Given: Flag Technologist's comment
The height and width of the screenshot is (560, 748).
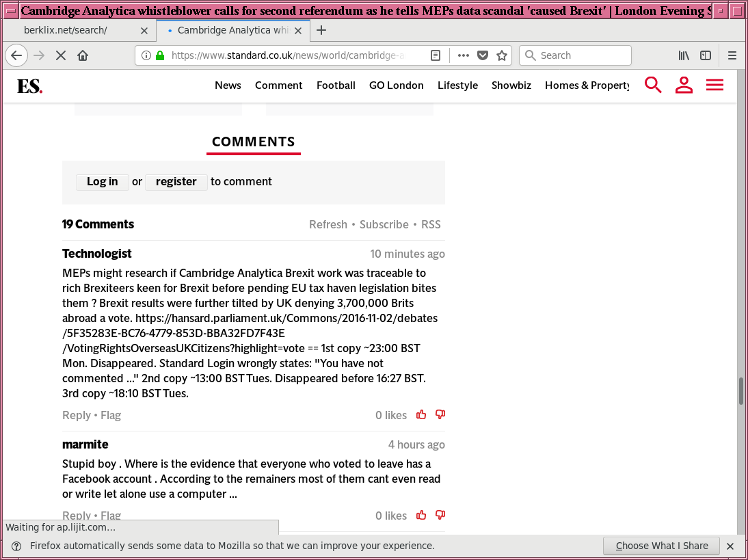Looking at the screenshot, I should coord(111,416).
